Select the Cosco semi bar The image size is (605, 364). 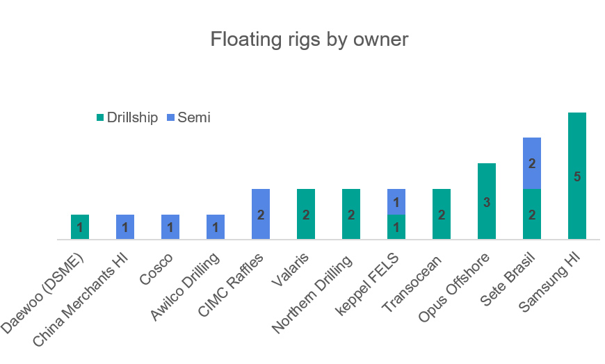click(170, 227)
